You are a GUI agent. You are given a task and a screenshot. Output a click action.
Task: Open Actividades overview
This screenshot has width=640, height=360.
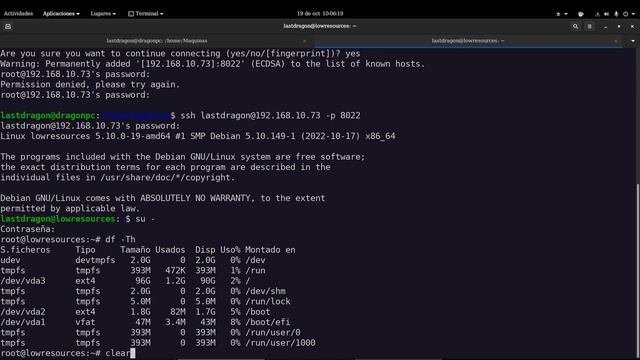18,13
